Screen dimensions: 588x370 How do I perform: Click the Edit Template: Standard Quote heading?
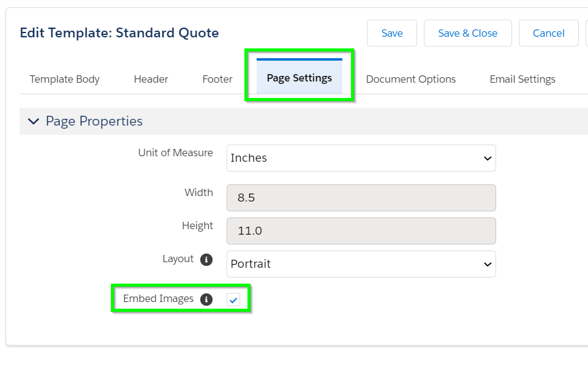click(119, 32)
